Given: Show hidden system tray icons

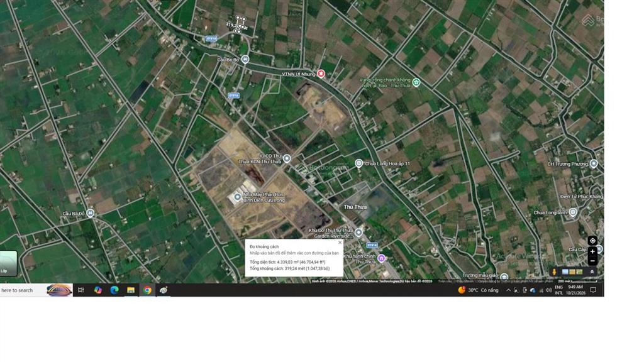Looking at the screenshot, I should click(508, 290).
